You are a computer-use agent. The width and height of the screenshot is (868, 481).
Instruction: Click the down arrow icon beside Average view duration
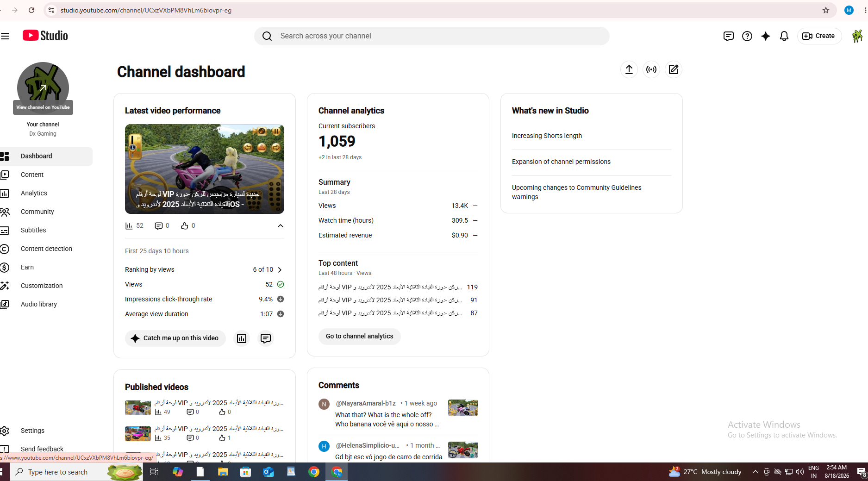click(x=281, y=314)
